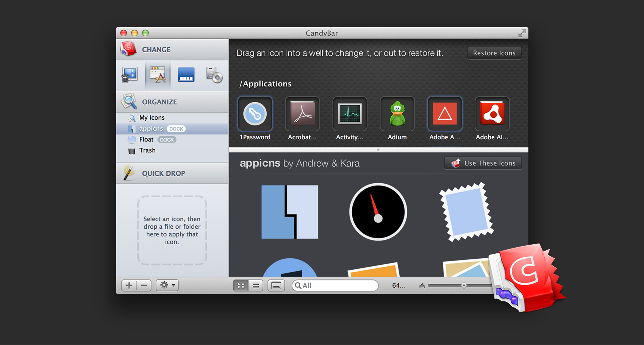Open the search magnifier filter menu

pyautogui.click(x=298, y=286)
